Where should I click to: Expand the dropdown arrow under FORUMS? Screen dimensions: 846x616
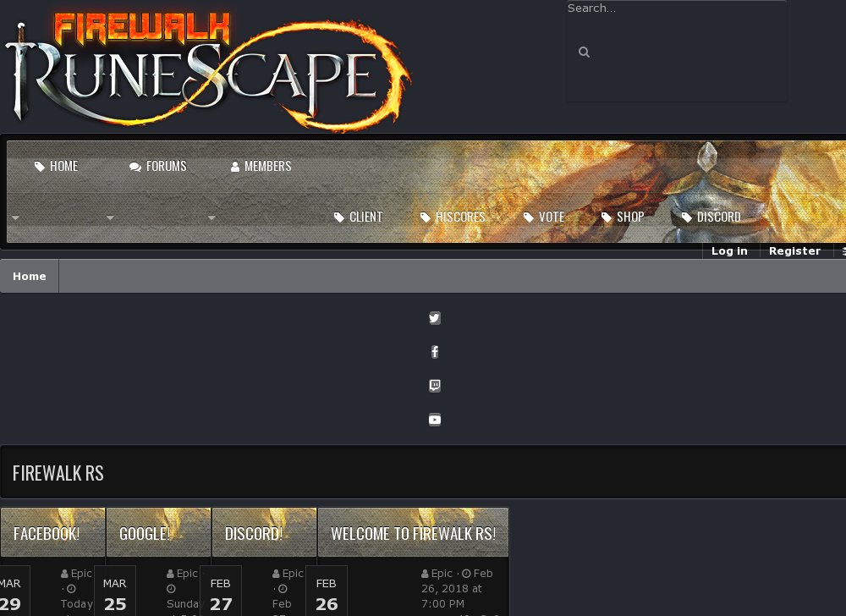click(x=110, y=218)
